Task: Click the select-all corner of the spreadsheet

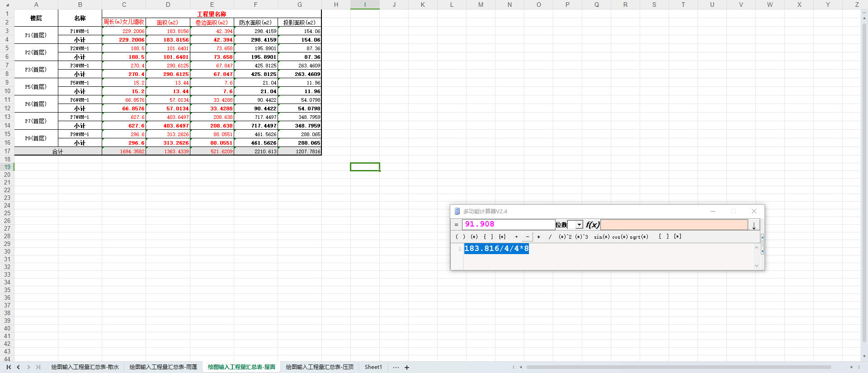Action: tap(7, 5)
